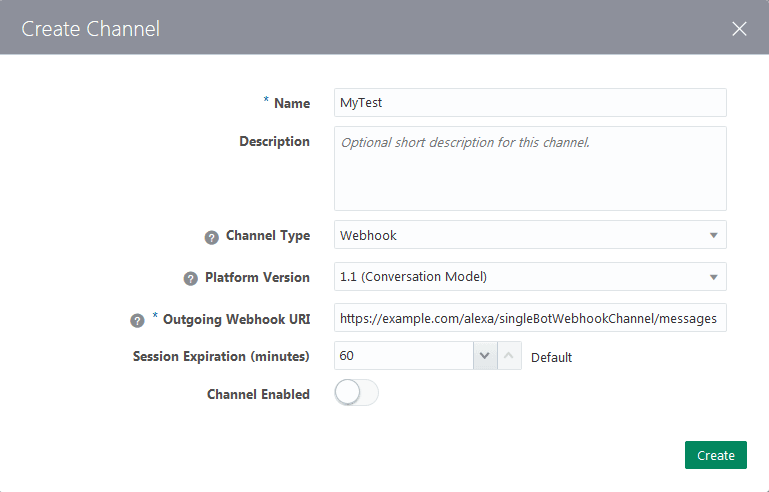Click the Description label text
This screenshot has width=769, height=492.
[274, 142]
